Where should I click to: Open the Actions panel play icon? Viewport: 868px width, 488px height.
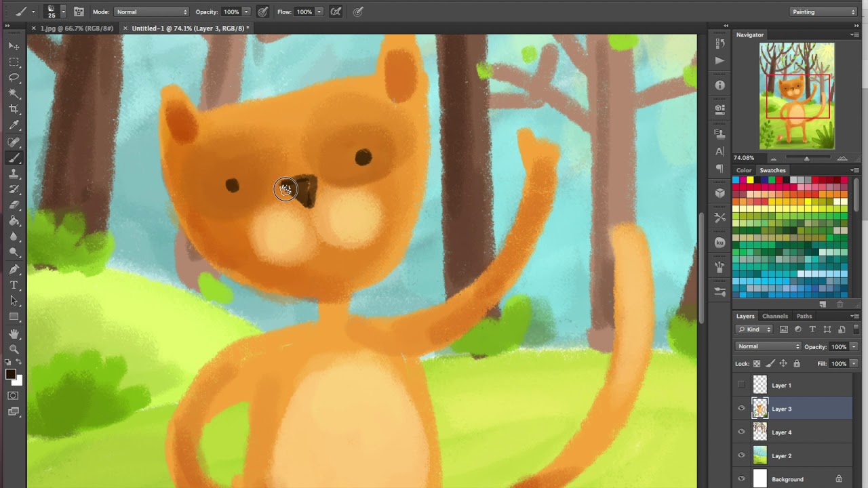(x=719, y=60)
